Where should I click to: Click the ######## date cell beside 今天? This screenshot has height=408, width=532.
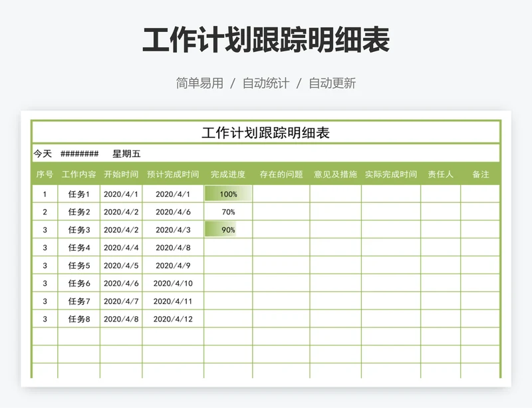[x=79, y=154]
